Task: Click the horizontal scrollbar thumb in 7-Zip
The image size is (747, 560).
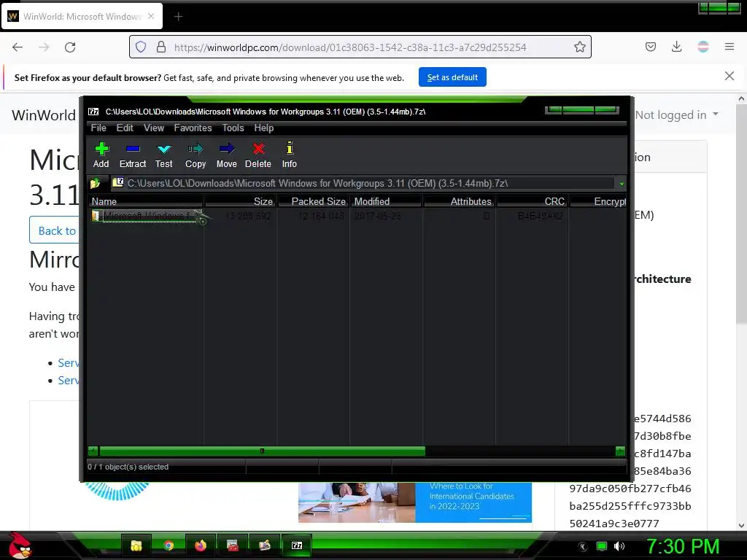Action: click(262, 451)
